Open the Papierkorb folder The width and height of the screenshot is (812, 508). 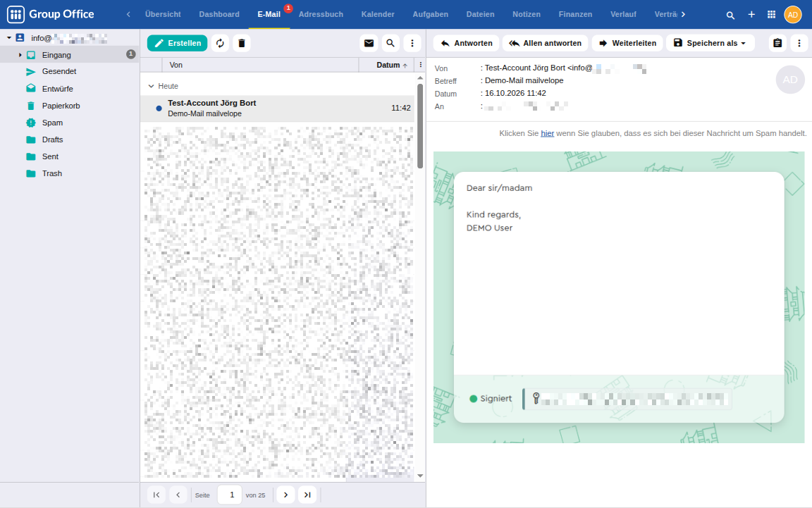tap(61, 106)
